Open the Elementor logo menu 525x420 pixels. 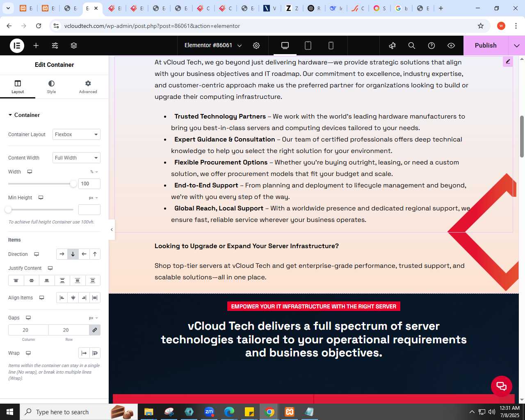17,46
